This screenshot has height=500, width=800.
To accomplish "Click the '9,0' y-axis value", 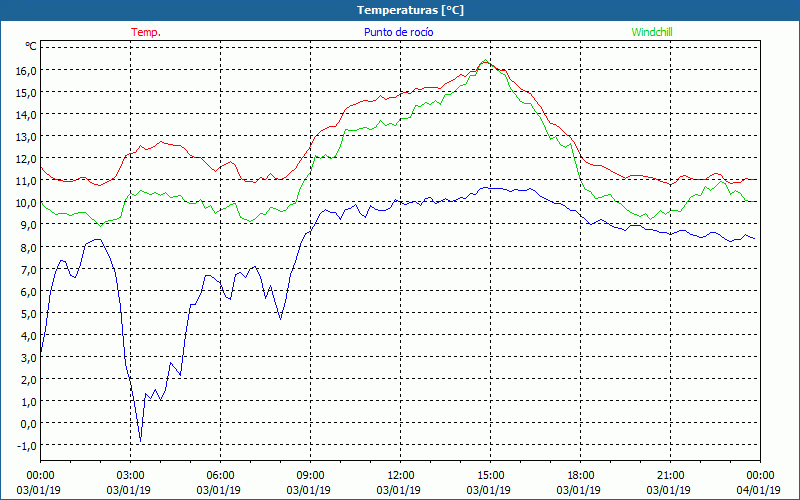I will pyautogui.click(x=29, y=224).
